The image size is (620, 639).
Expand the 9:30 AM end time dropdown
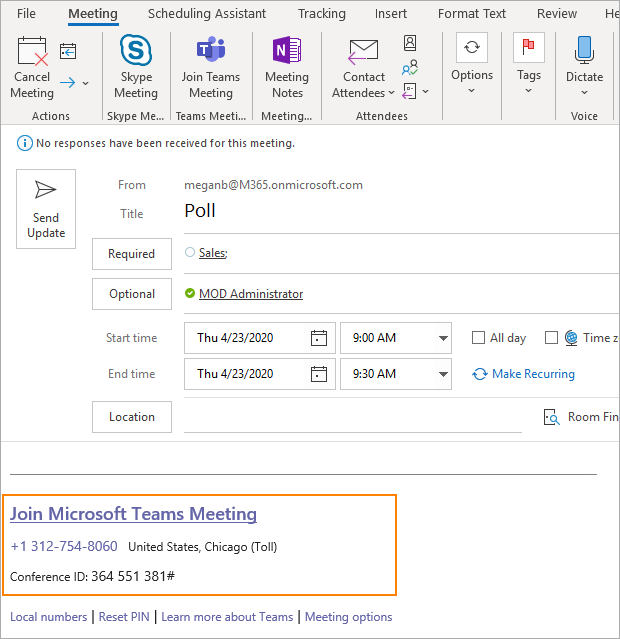(x=443, y=374)
